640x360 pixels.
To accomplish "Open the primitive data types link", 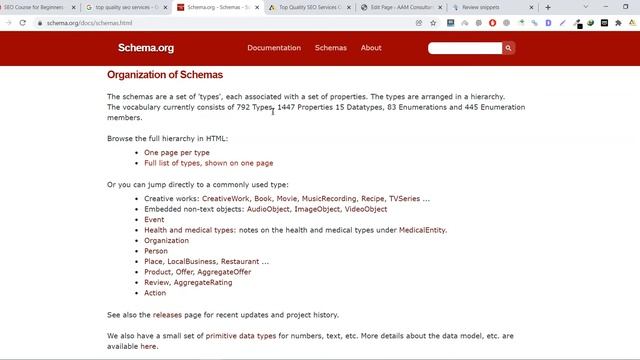I will [x=241, y=336].
